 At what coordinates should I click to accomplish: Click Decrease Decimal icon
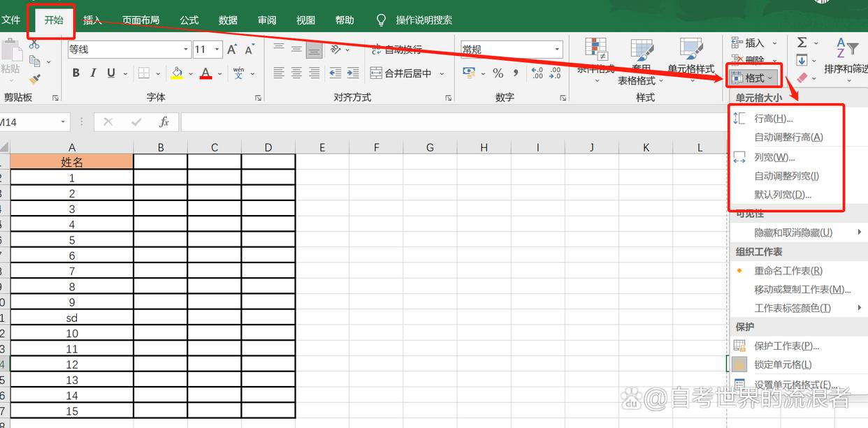[x=555, y=73]
